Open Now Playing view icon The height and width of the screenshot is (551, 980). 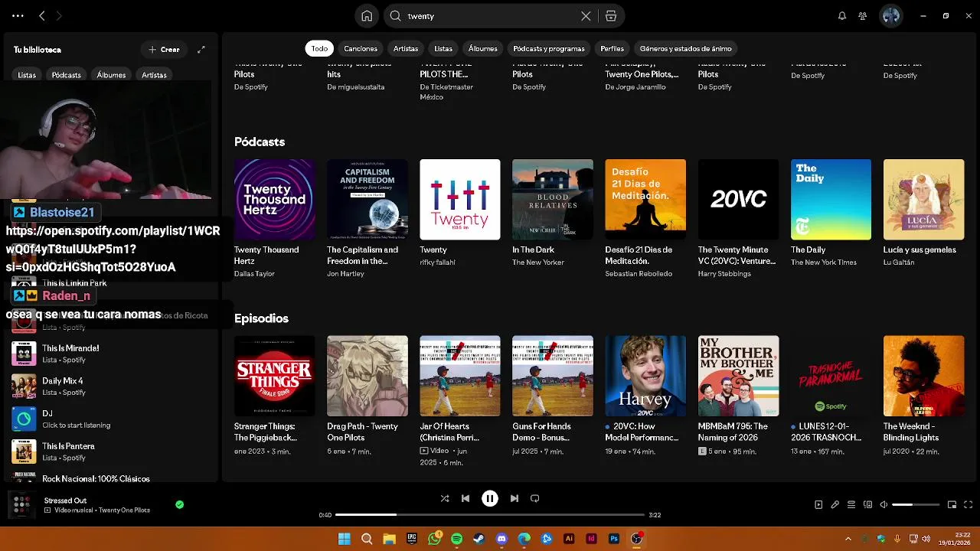(x=818, y=505)
